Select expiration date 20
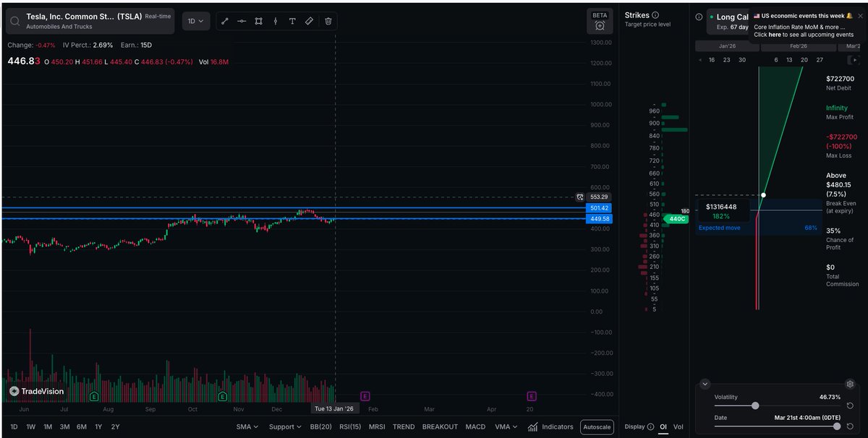 point(804,60)
